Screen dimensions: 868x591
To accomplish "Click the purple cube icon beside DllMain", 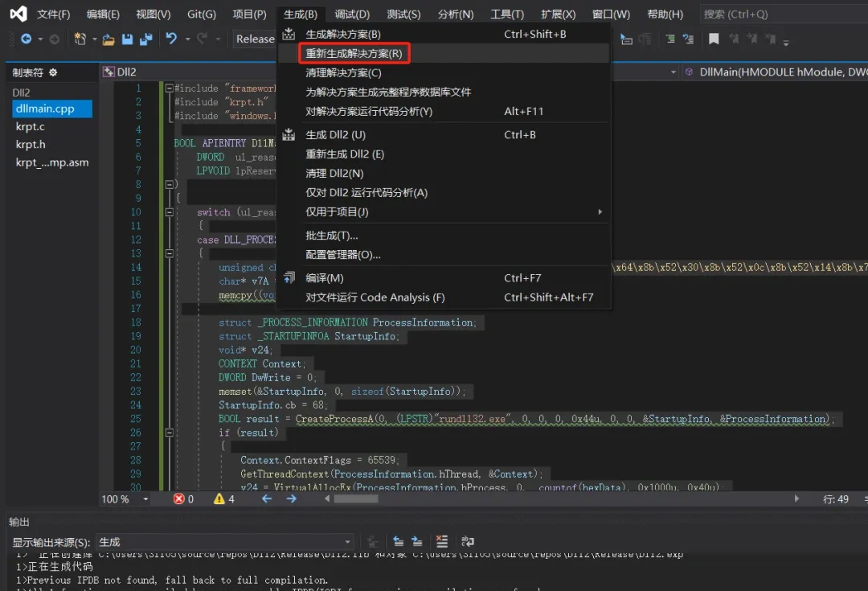I will point(690,72).
